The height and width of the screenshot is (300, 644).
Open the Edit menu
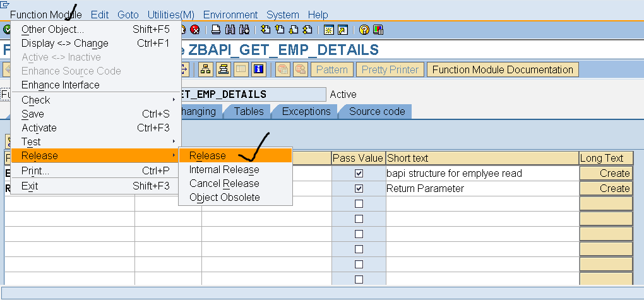point(100,15)
